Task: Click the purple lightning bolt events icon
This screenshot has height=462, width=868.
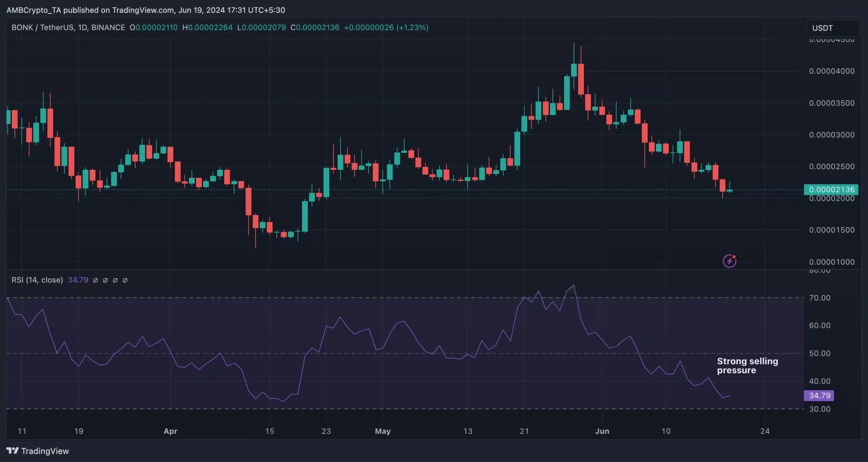Action: click(x=729, y=261)
